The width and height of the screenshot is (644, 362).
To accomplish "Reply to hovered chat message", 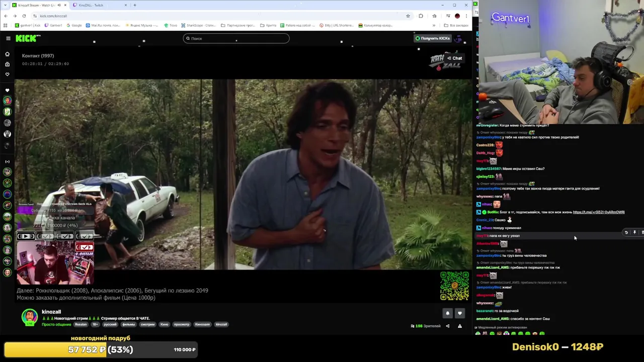I will 626,233.
